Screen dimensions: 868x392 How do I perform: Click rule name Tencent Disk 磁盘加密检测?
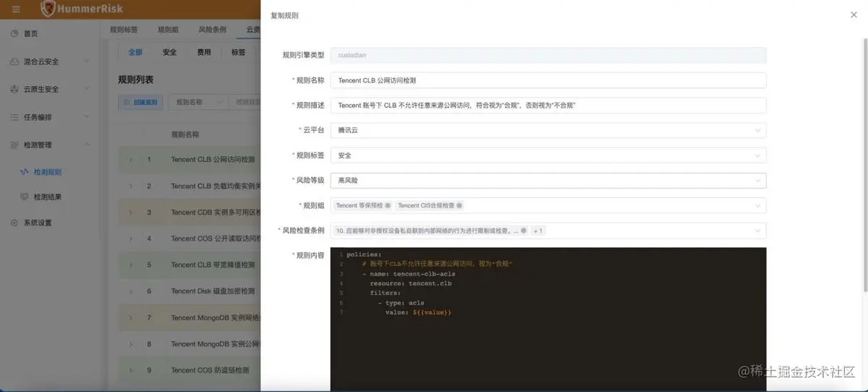(x=213, y=291)
